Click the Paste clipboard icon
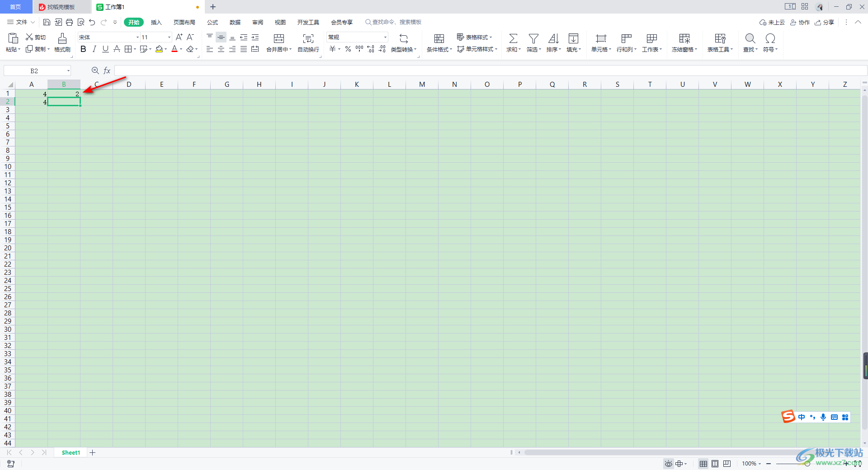The image size is (868, 470). tap(13, 38)
